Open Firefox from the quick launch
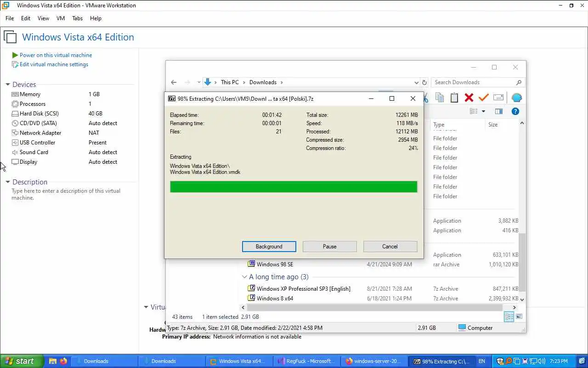 [63, 361]
